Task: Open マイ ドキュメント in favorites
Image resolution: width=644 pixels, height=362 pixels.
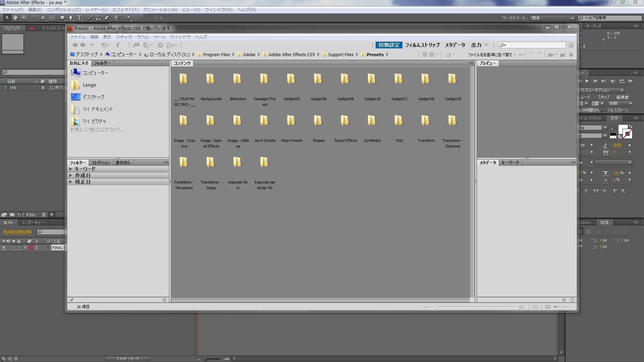Action: point(92,109)
